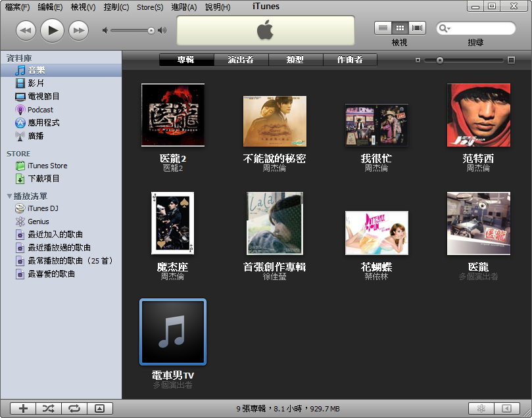Open the 最常播放的歌曲 (25 首) playlist
The height and width of the screenshot is (418, 532).
61,261
